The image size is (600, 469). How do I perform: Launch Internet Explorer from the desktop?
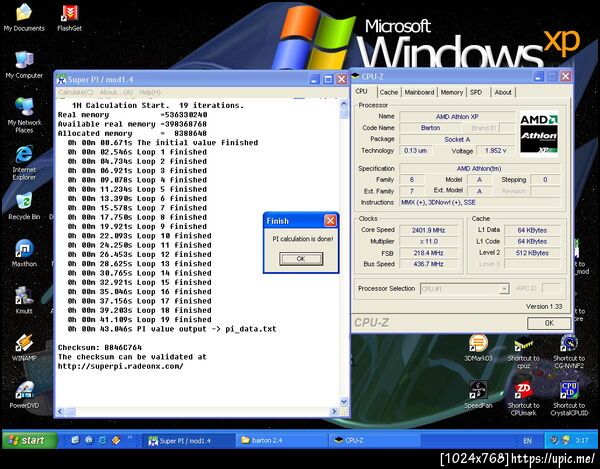pos(24,163)
